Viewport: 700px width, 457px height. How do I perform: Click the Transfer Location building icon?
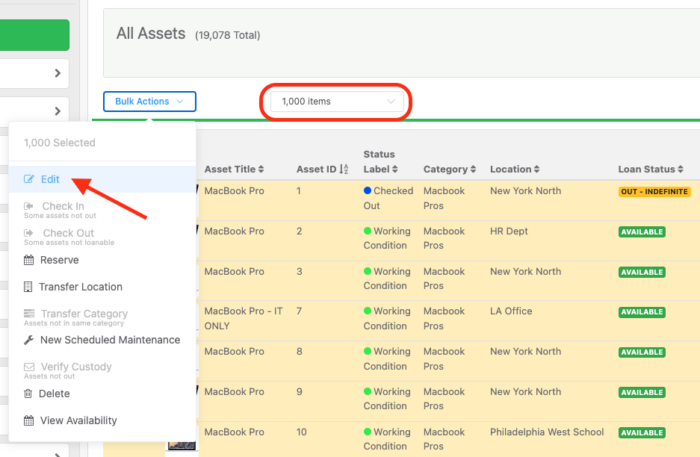[28, 287]
